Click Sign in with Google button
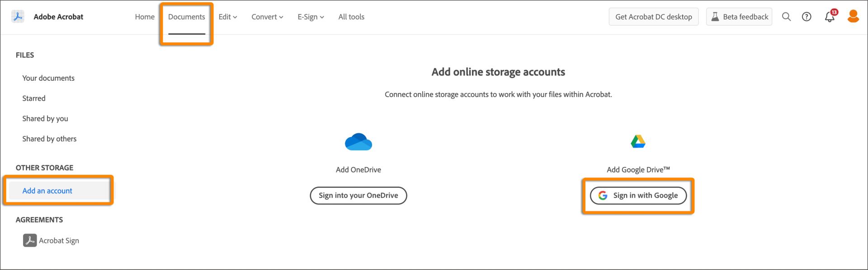Image resolution: width=868 pixels, height=270 pixels. [x=638, y=196]
